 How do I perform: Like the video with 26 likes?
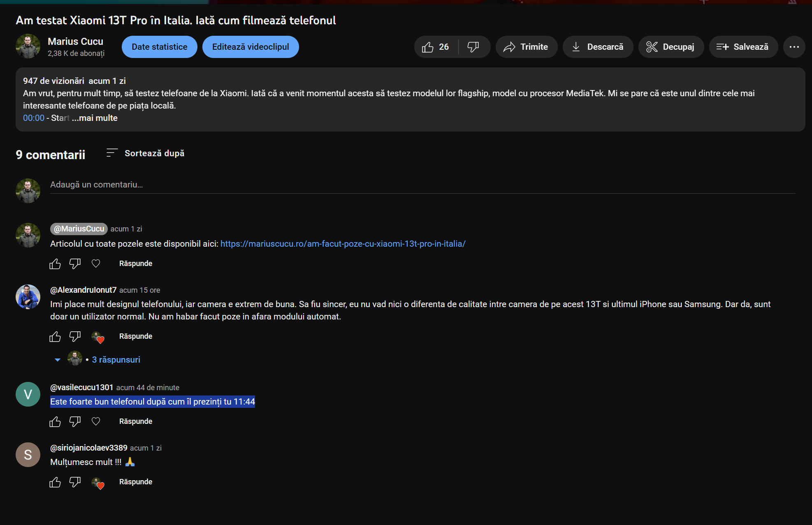[436, 47]
